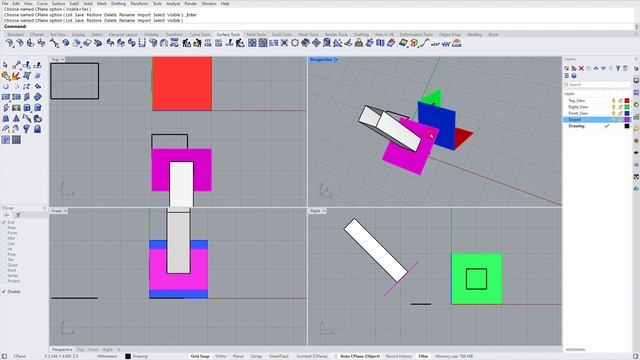The image size is (640, 360).
Task: Open the Top viewport title dropdown
Action: click(62, 60)
